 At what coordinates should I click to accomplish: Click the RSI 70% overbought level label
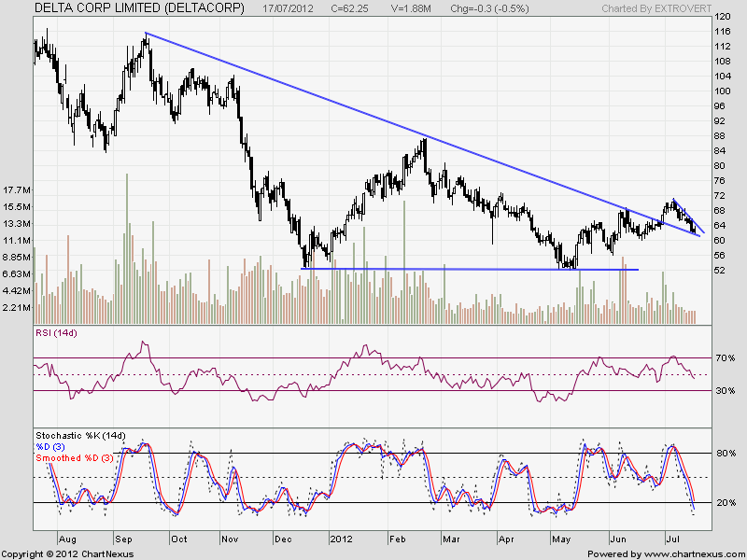pos(725,358)
